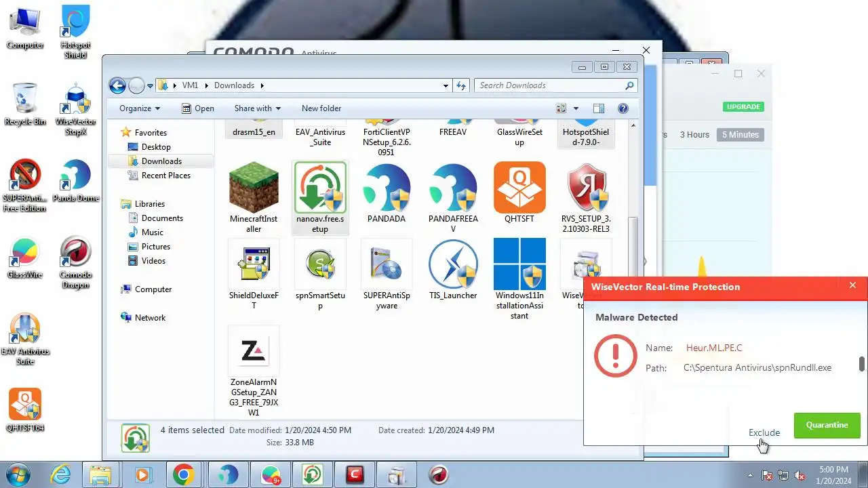
Task: Show hidden system tray icons
Action: [x=750, y=475]
